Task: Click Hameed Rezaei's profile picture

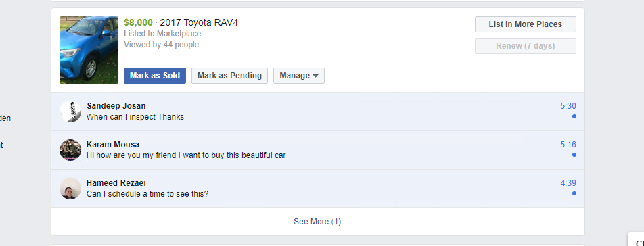Action: pyautogui.click(x=70, y=189)
